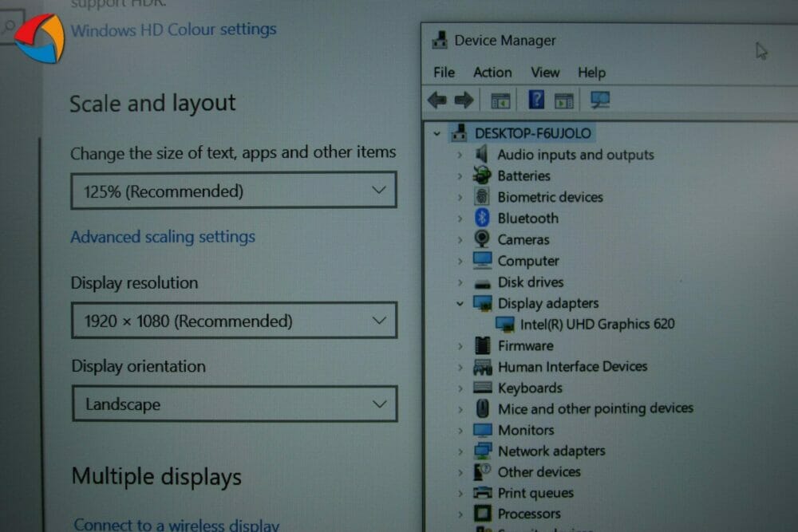Click the Forward arrow in Device Manager toolbar
The height and width of the screenshot is (532, 798).
click(464, 100)
